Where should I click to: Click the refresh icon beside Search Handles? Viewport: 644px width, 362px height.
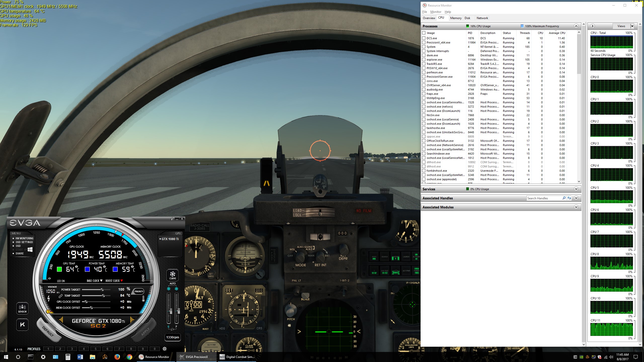(x=569, y=198)
